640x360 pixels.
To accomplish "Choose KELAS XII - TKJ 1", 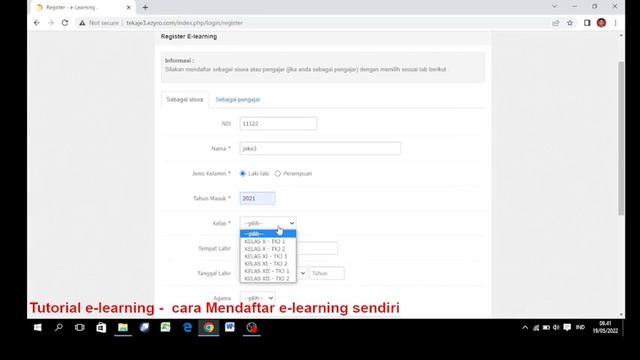I will pyautogui.click(x=268, y=271).
